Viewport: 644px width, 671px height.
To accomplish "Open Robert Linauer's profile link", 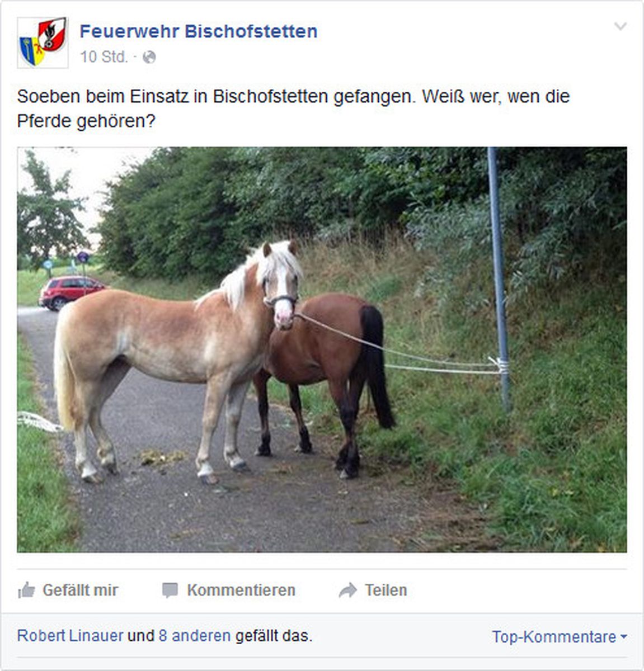I will (70, 636).
